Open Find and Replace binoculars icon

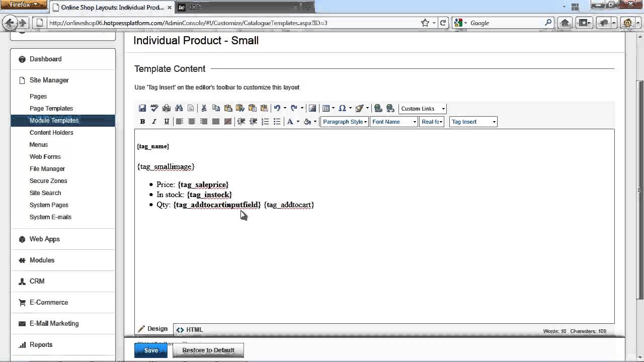coord(179,108)
